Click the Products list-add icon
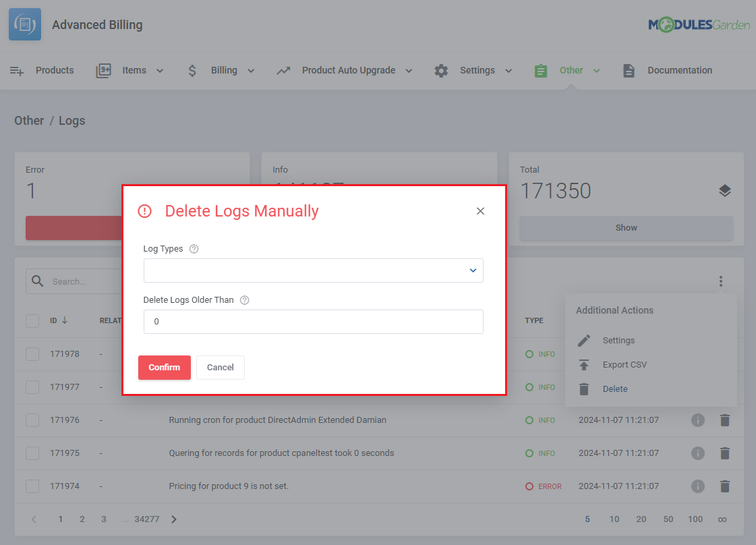 [x=17, y=71]
